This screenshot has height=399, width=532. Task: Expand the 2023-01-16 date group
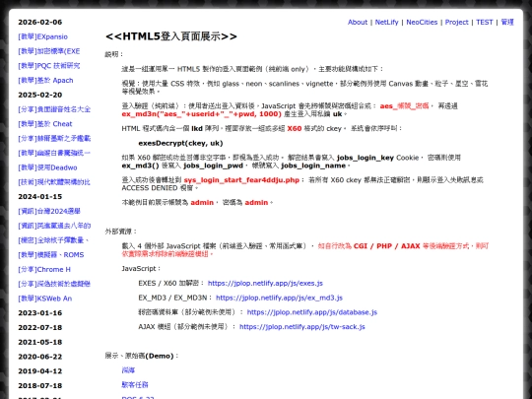click(40, 313)
